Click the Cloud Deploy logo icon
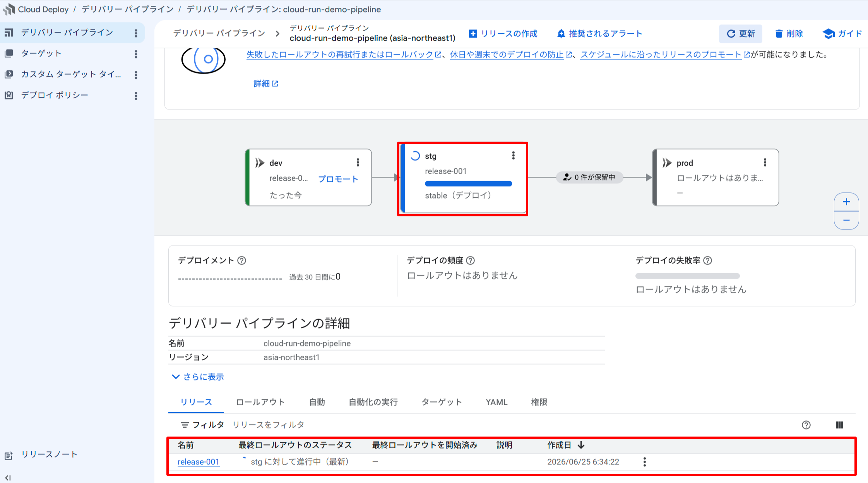Screen dimensions: 868x483 (x=9, y=9)
